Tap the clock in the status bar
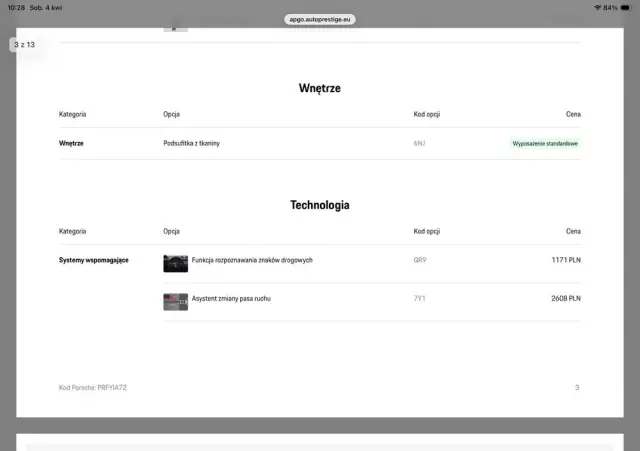Viewport: 640px width, 451px height. 15,7
